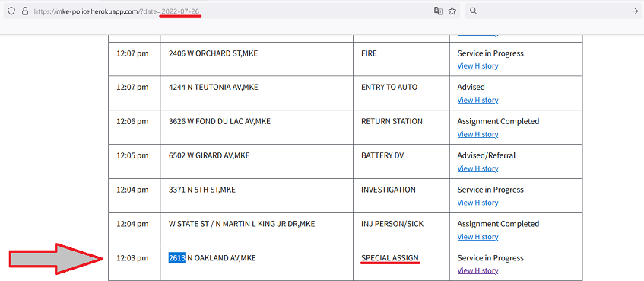The width and height of the screenshot is (644, 281).
Task: Click the Advised/Referral status text
Action: 487,155
